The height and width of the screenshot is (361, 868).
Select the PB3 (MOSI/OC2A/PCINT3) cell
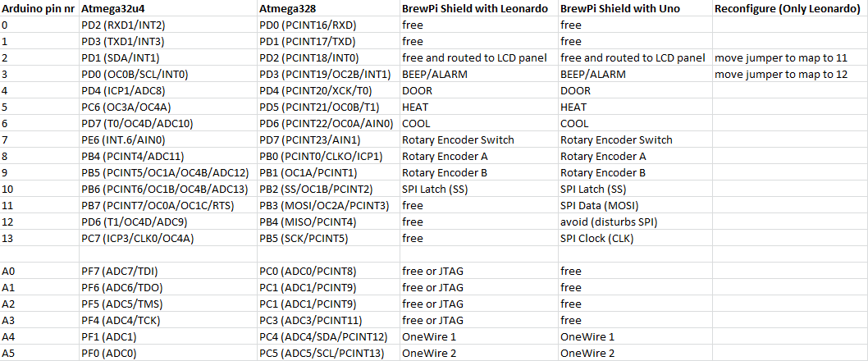click(x=328, y=206)
